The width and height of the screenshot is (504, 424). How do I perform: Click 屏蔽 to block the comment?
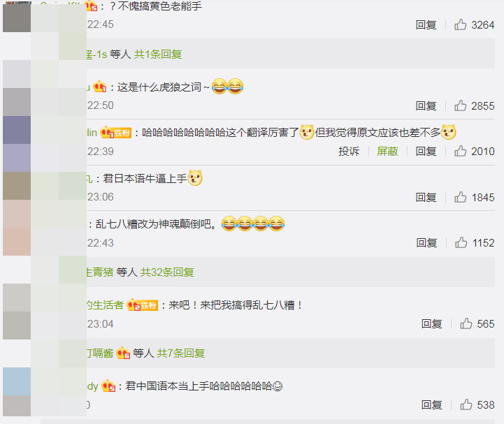point(387,151)
